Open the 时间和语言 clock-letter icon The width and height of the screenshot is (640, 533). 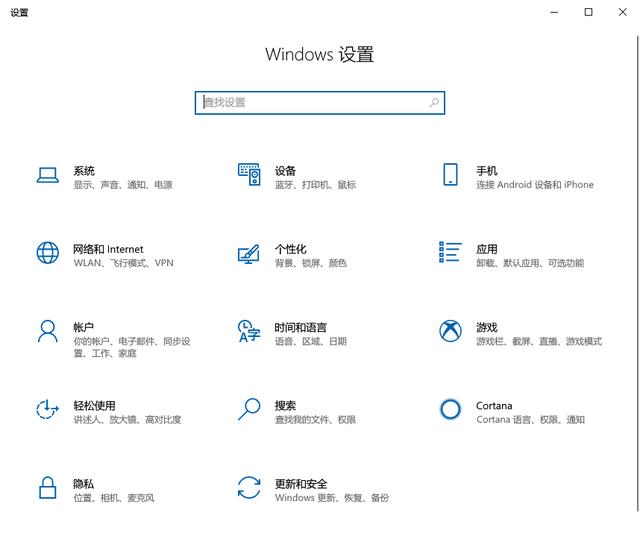249,331
